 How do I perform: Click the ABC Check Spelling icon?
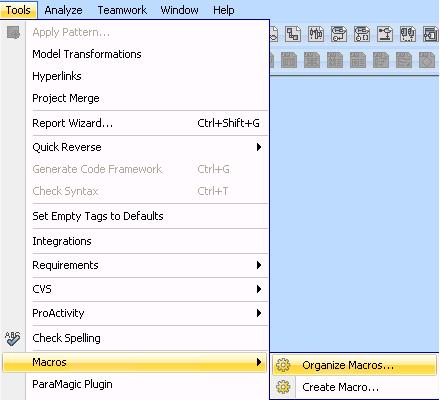click(x=13, y=338)
